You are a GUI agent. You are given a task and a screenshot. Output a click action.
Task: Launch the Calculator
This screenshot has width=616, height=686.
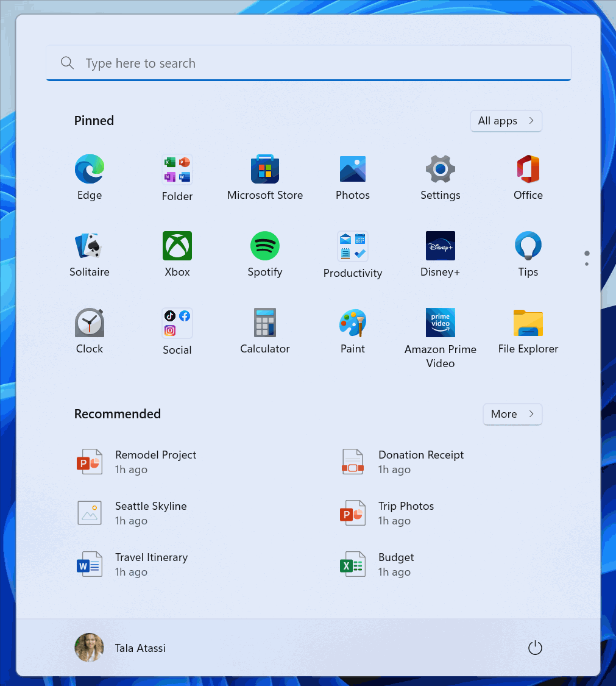(x=264, y=323)
